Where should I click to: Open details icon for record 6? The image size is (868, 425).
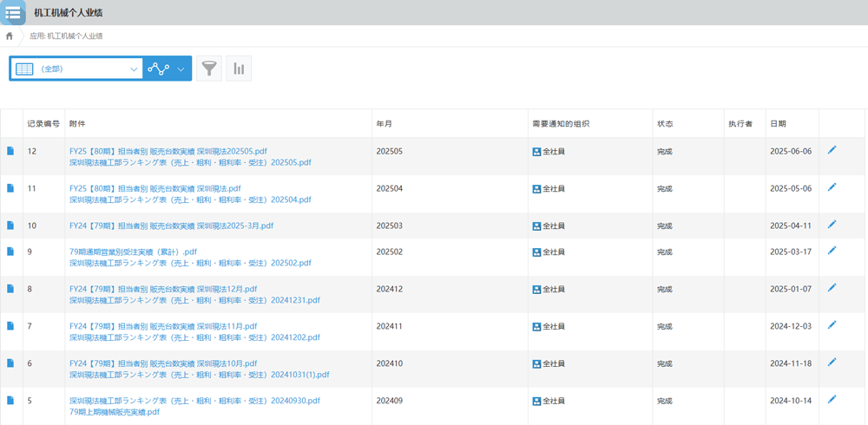pos(10,363)
